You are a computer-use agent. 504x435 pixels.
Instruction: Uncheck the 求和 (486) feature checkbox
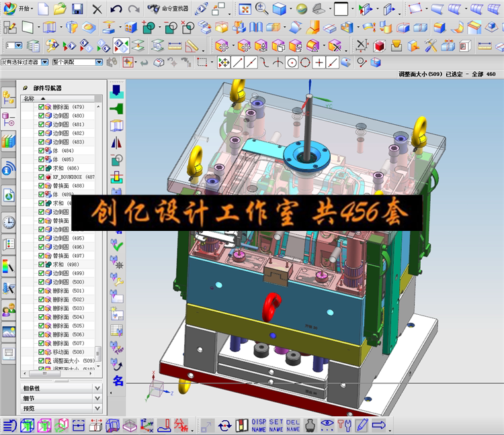(x=41, y=168)
